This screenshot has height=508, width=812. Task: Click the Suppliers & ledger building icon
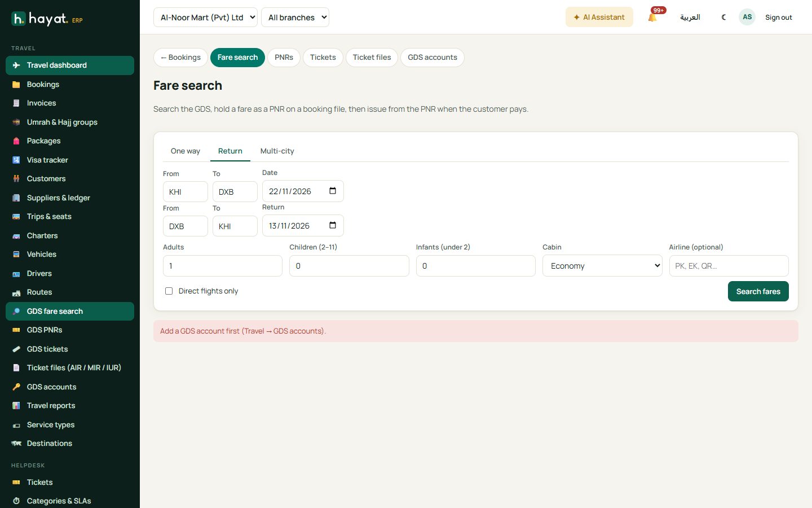(16, 198)
